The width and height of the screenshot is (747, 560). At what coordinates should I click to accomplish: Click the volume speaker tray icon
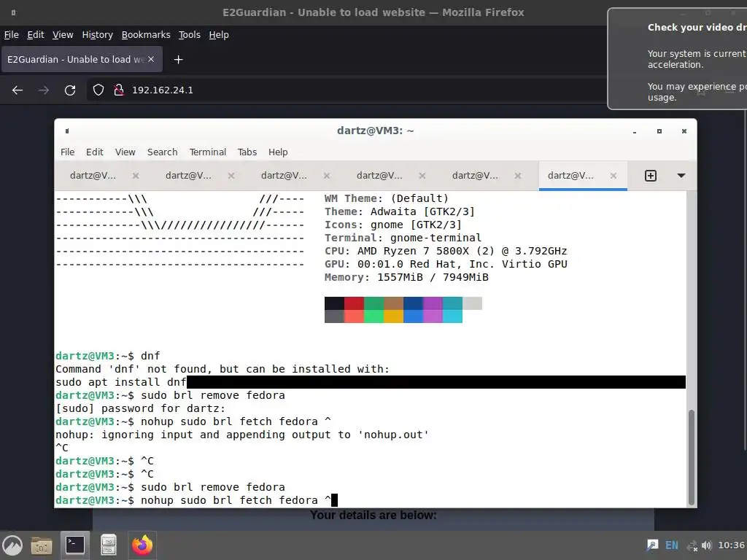(x=706, y=545)
